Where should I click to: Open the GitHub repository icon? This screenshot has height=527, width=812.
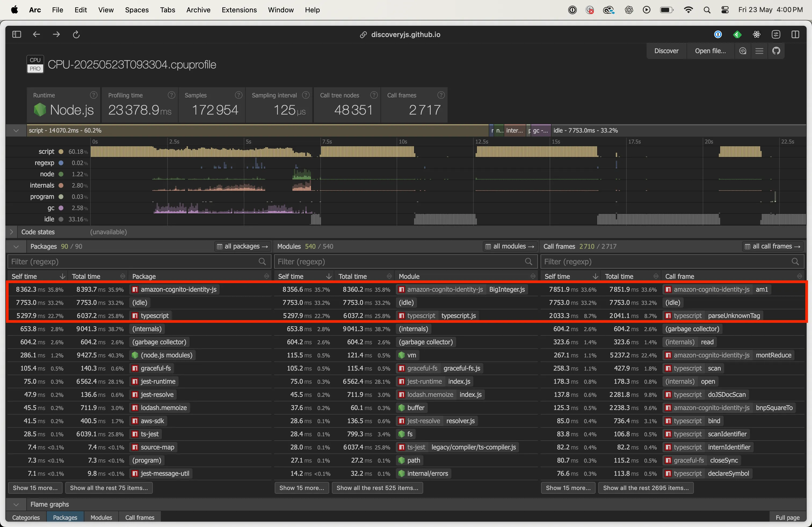[776, 51]
